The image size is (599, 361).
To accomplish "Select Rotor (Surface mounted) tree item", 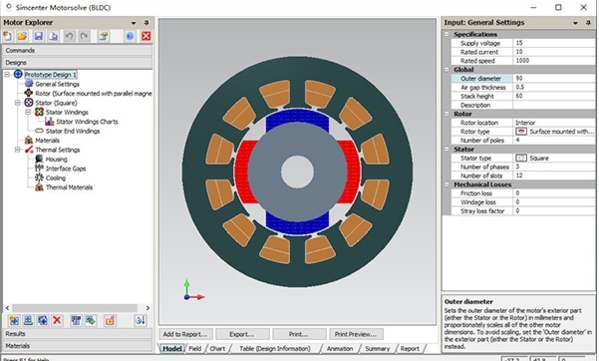I will [x=94, y=93].
